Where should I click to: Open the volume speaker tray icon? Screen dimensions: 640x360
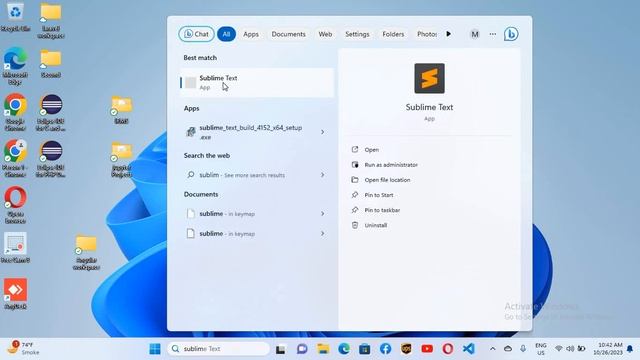(570, 349)
